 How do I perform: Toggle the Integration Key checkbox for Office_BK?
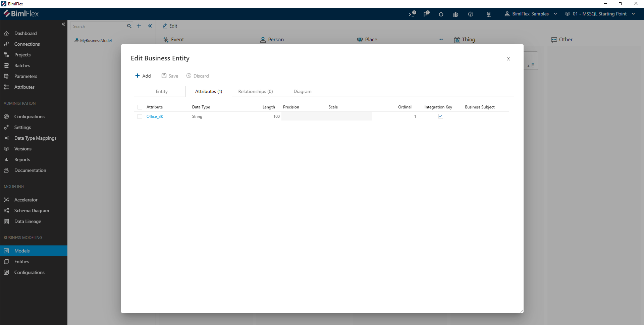tap(440, 116)
